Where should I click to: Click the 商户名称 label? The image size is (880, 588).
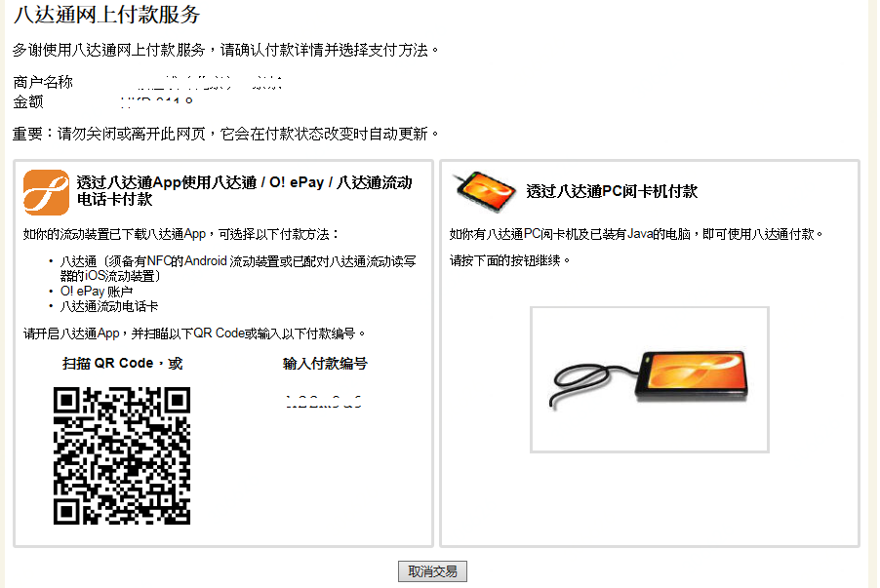43,82
